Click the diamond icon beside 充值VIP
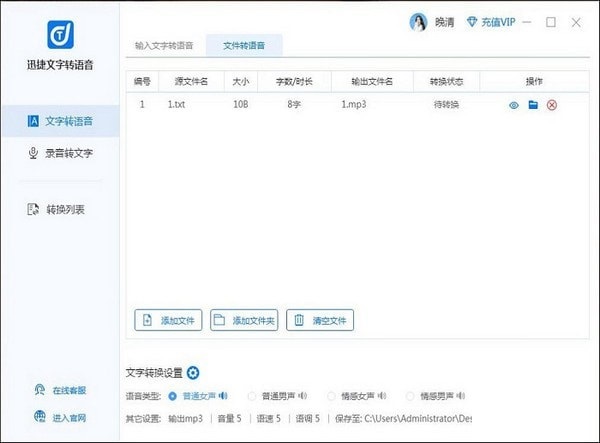 tap(472, 22)
